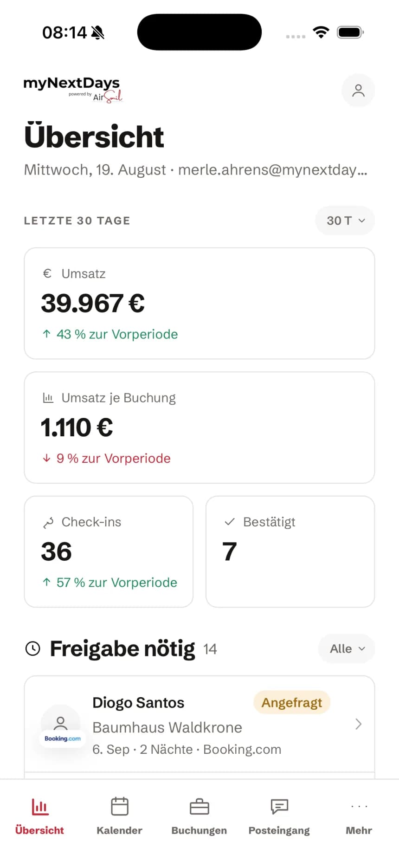Open Diogo Santos booking via chevron

(x=358, y=724)
